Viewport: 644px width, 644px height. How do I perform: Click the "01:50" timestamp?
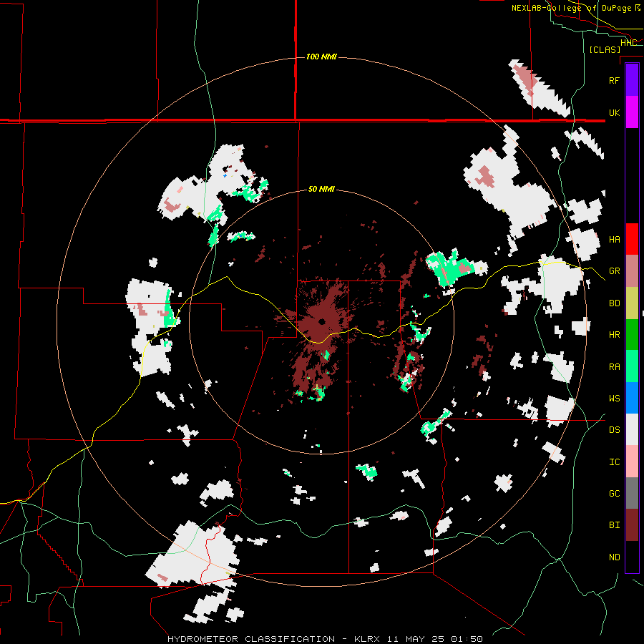point(467,639)
